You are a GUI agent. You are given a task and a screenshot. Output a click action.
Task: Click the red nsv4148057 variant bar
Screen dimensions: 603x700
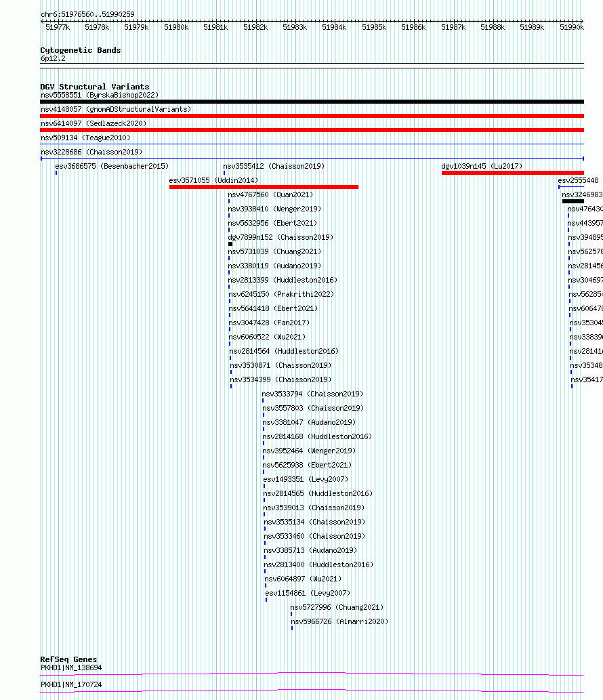tap(312, 116)
